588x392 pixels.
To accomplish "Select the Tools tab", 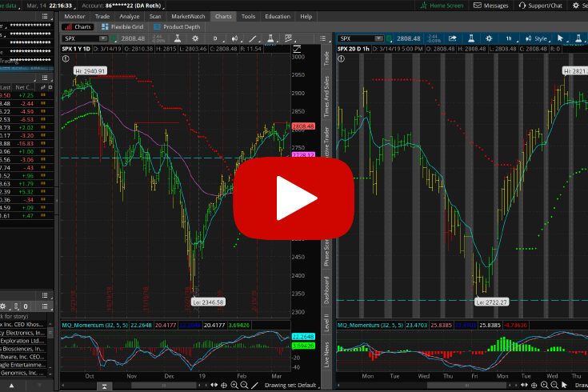I will pos(248,17).
